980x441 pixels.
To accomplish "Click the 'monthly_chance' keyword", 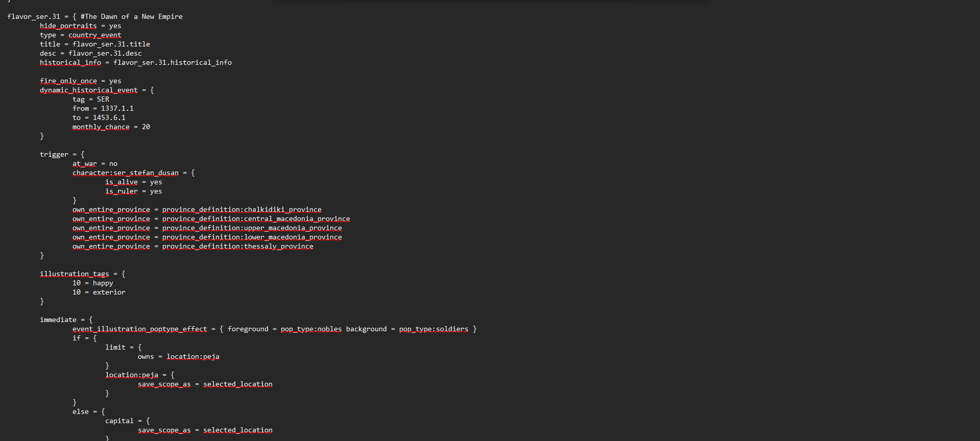I will tap(101, 127).
